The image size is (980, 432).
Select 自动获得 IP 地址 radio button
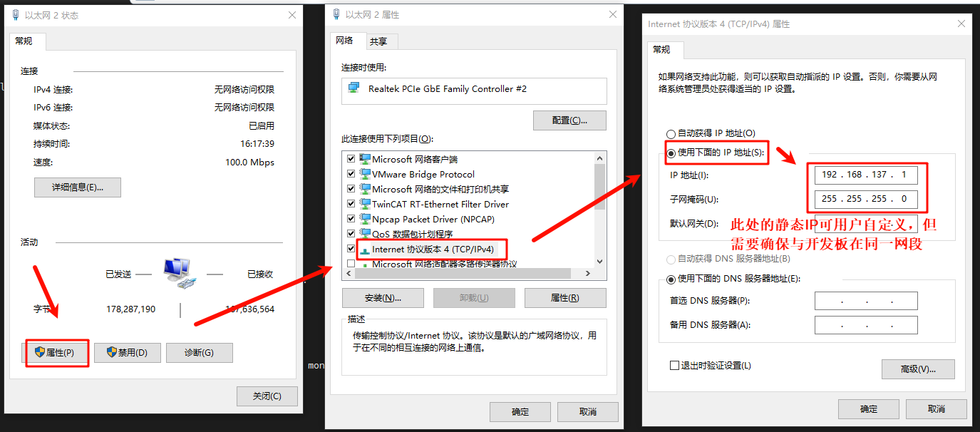[x=670, y=133]
